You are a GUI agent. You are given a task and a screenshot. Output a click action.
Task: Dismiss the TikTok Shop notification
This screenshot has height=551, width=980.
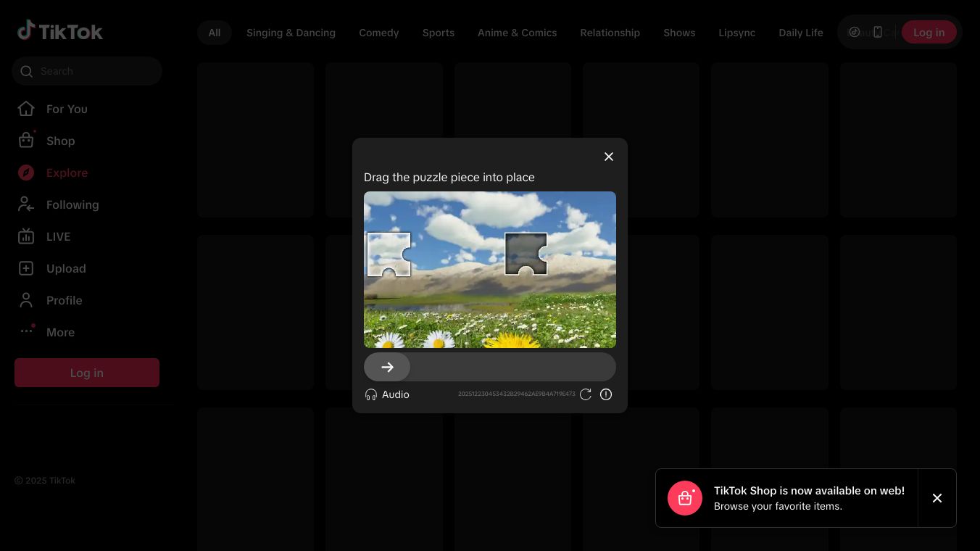[937, 498]
